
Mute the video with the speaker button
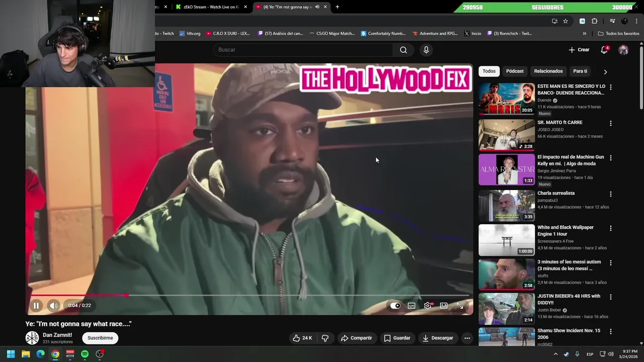53,305
